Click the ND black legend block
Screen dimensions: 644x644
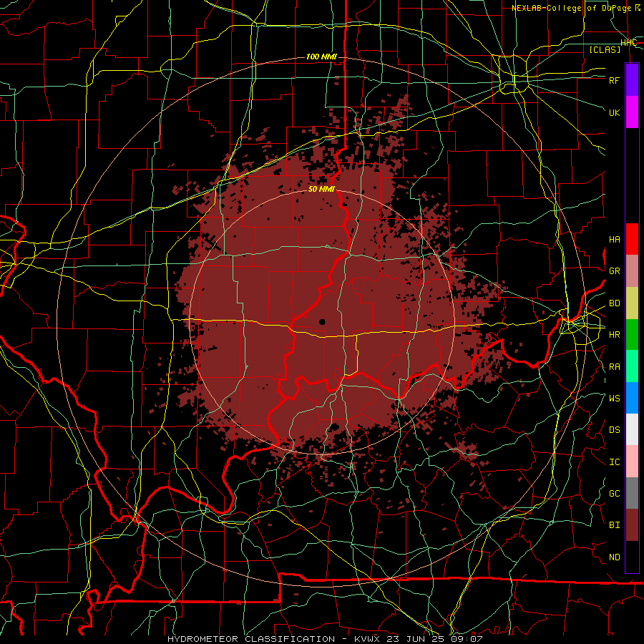click(x=632, y=557)
